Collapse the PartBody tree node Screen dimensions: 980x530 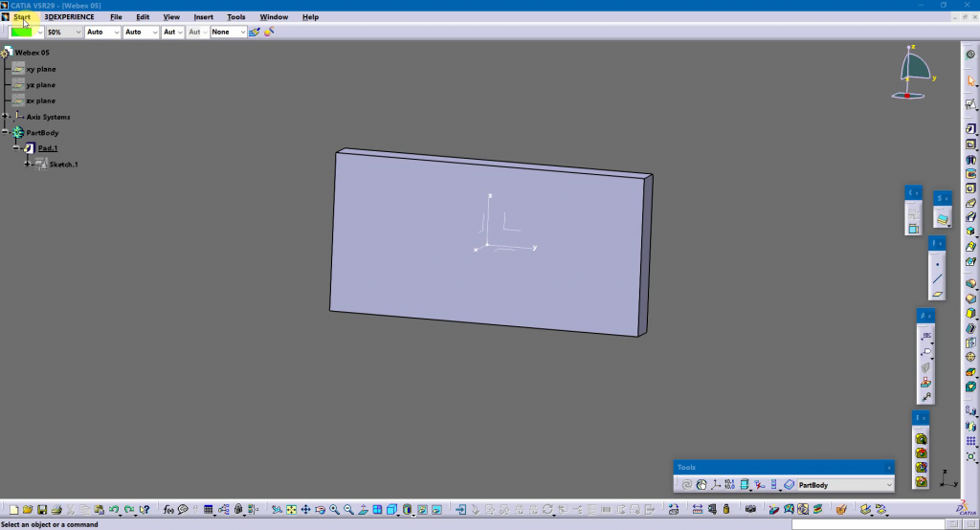(6, 132)
